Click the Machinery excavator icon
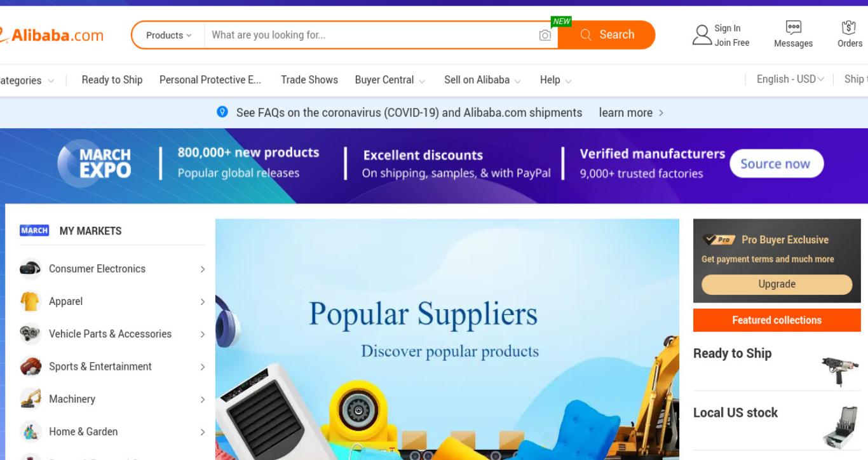The width and height of the screenshot is (868, 460). tap(30, 399)
